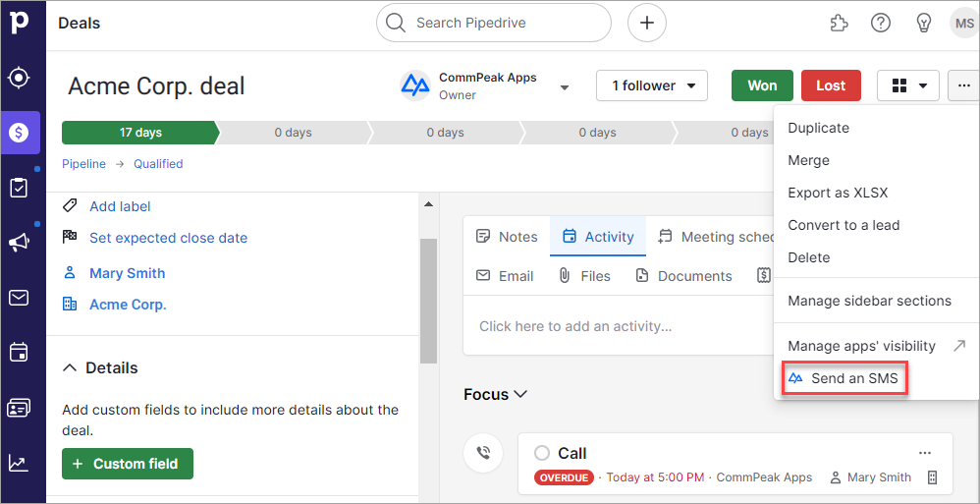Open Deals dollar icon in sidebar
980x504 pixels.
pos(20,133)
